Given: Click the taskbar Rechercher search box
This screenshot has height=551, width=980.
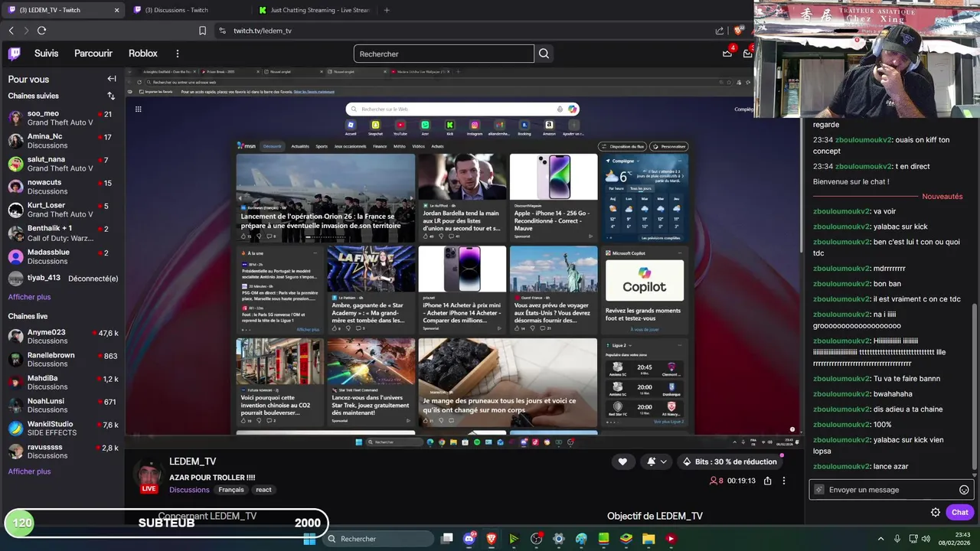Looking at the screenshot, I should pyautogui.click(x=379, y=539).
